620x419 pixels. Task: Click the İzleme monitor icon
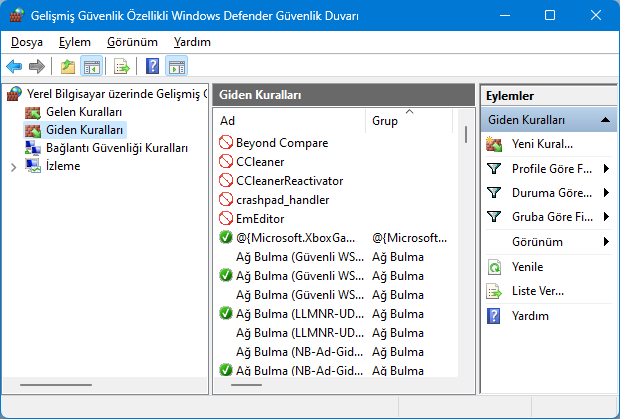(x=33, y=166)
